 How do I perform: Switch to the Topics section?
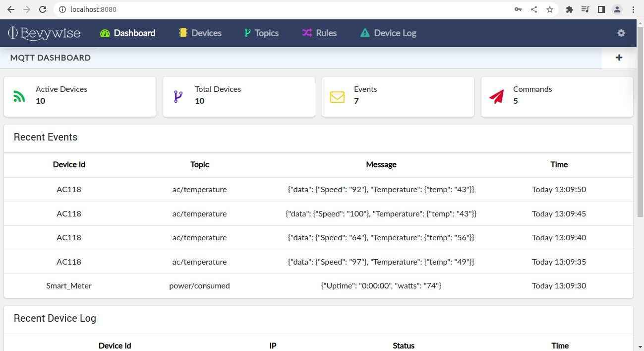(266, 33)
